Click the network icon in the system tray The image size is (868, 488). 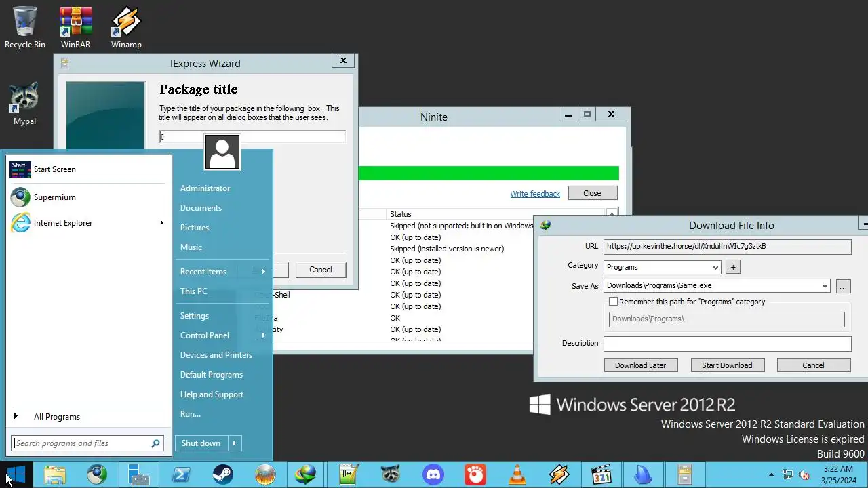(788, 474)
